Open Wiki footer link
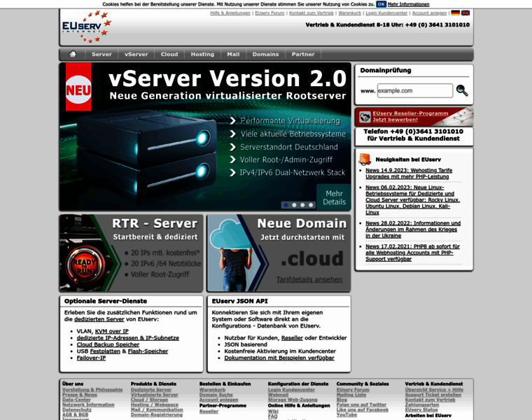The height and width of the screenshot is (420, 532). [x=273, y=411]
